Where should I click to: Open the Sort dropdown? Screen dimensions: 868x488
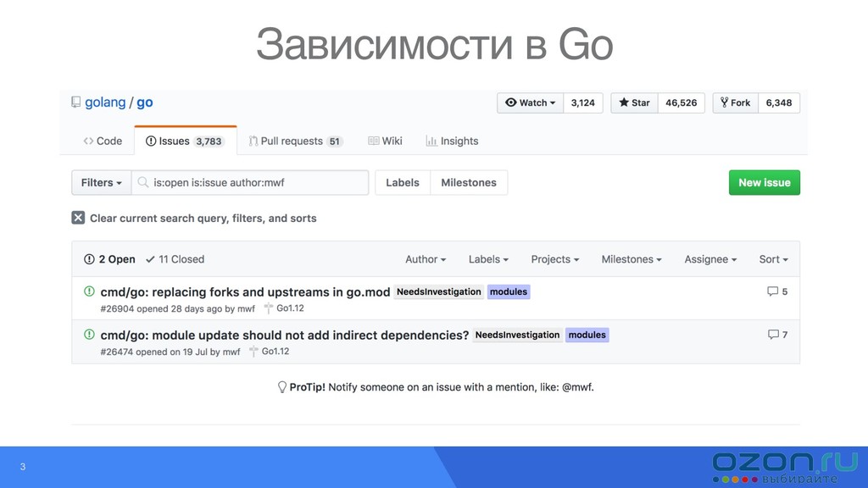pyautogui.click(x=773, y=259)
